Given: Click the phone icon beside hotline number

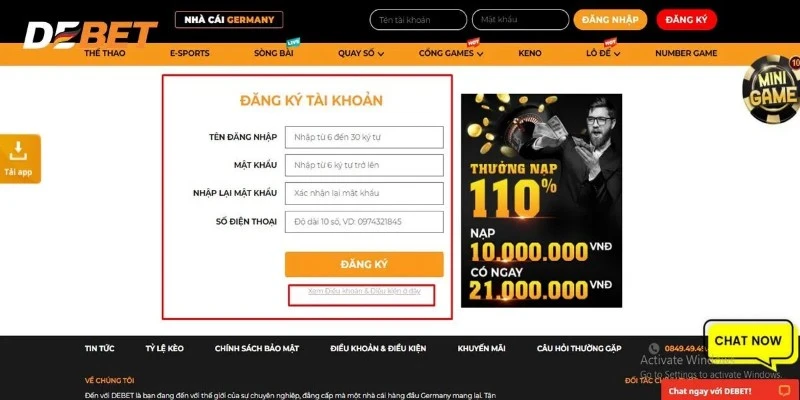Looking at the screenshot, I should 654,348.
